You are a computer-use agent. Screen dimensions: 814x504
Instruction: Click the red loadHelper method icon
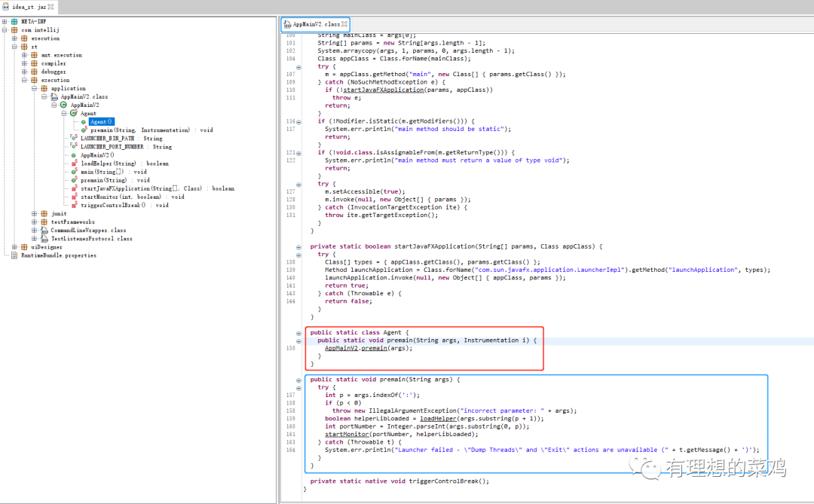point(73,163)
